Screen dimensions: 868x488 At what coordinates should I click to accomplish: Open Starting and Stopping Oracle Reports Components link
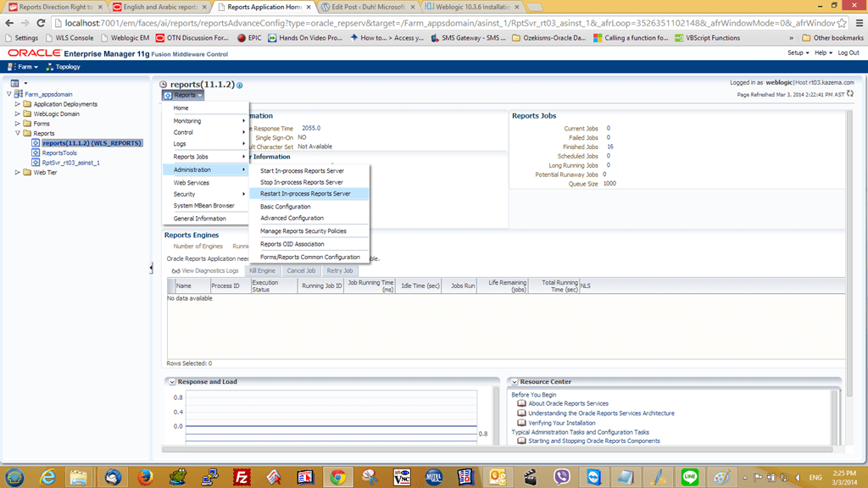594,441
